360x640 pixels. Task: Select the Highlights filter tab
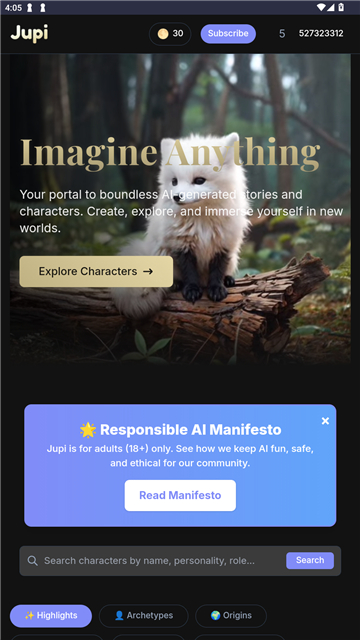pos(51,616)
